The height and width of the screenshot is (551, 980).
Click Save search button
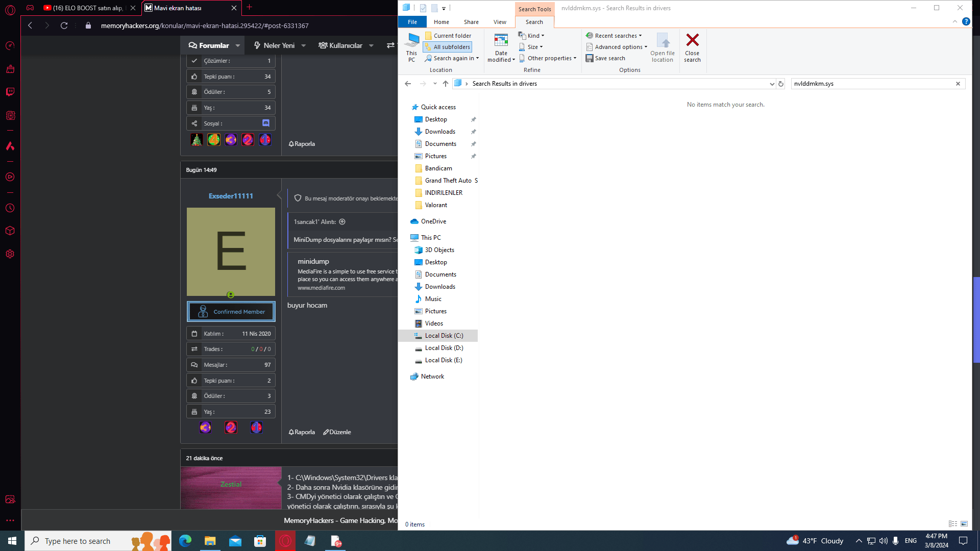(x=605, y=58)
